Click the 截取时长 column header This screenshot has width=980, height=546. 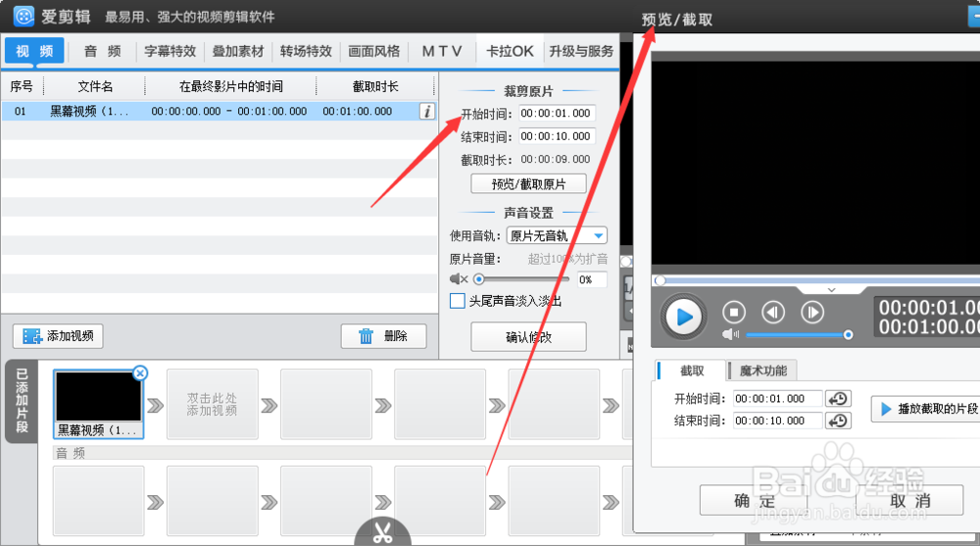[375, 86]
